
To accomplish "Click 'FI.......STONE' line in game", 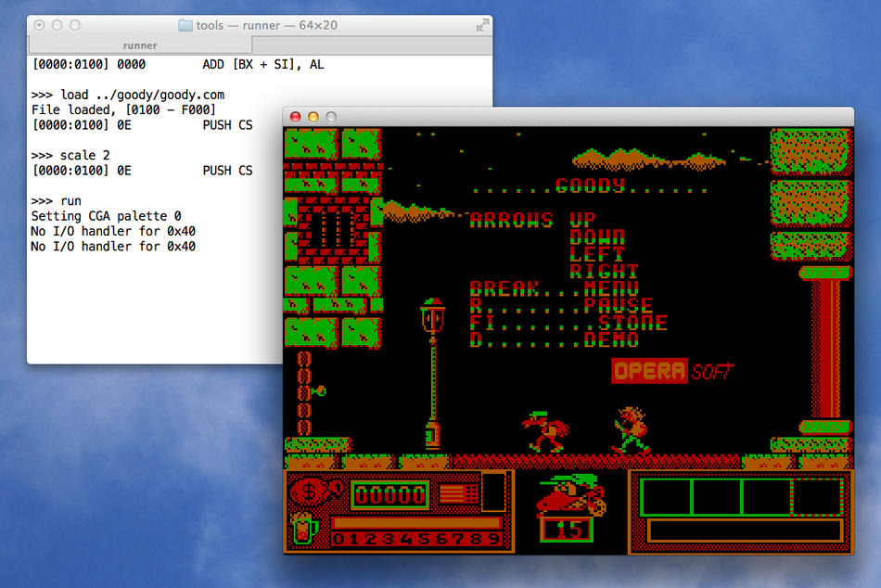I will point(568,323).
